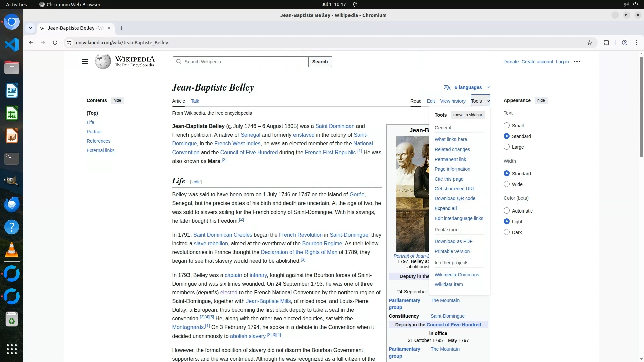Open the Saint Dominican link
Screen dimensions: 644x362
(334, 126)
